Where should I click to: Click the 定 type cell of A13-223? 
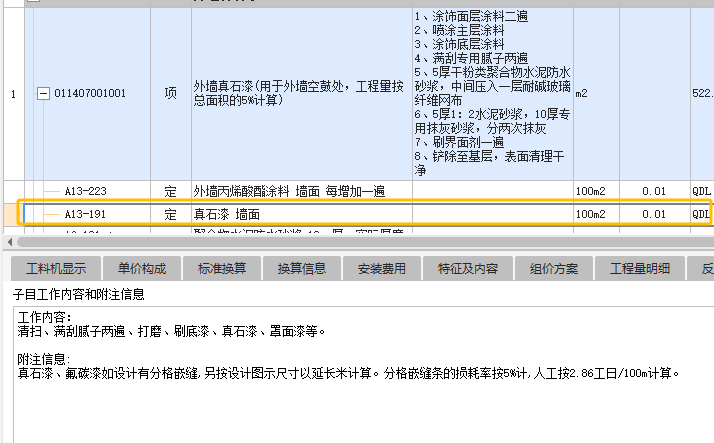[171, 191]
